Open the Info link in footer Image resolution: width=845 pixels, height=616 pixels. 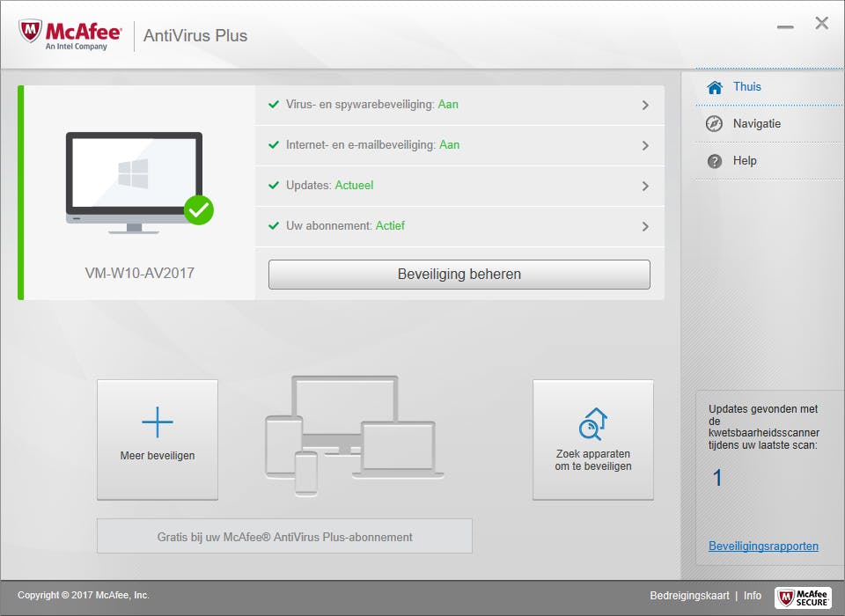point(753,596)
